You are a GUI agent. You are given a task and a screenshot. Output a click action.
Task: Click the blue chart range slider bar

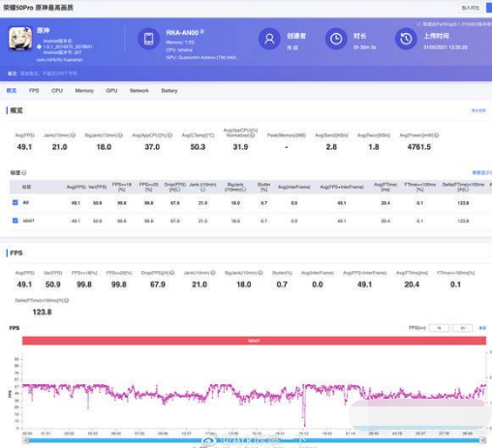[x=254, y=440]
